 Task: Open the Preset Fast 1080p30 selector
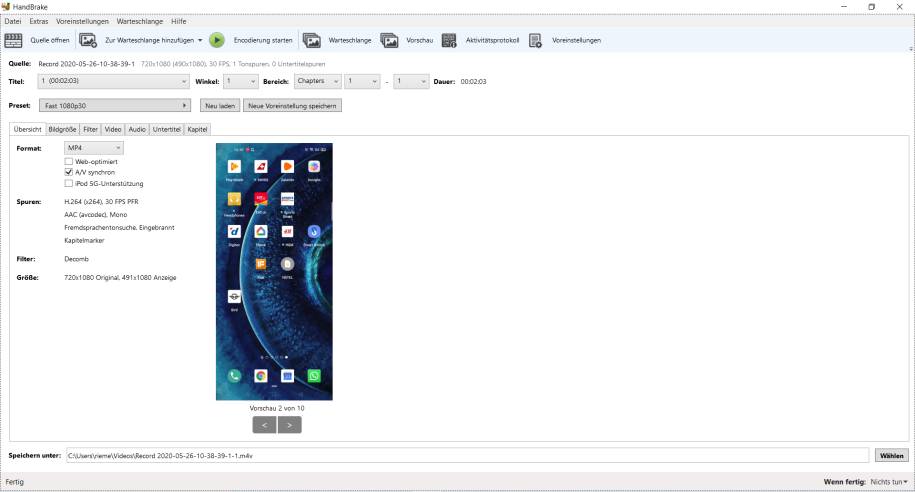click(115, 106)
